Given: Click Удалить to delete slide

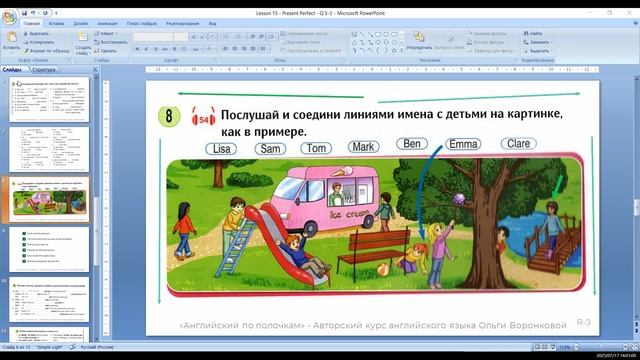Looking at the screenshot, I should pyautogui.click(x=105, y=51).
